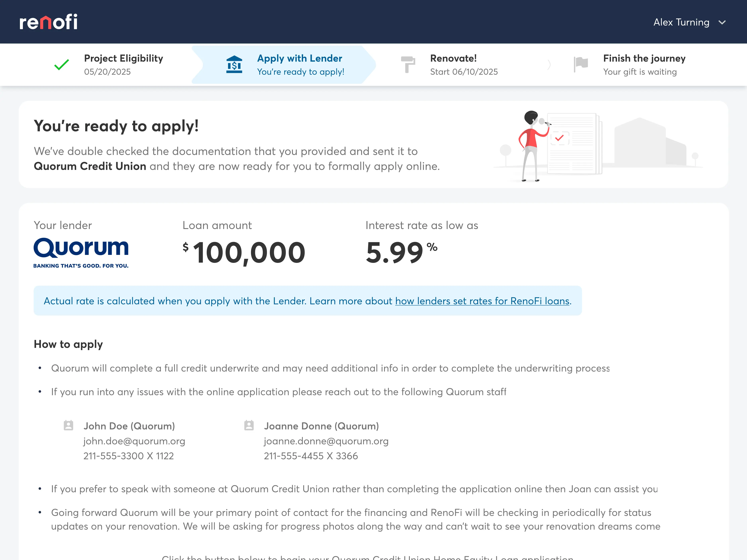This screenshot has width=747, height=560.
Task: Click the Loan amount label
Action: click(x=217, y=225)
